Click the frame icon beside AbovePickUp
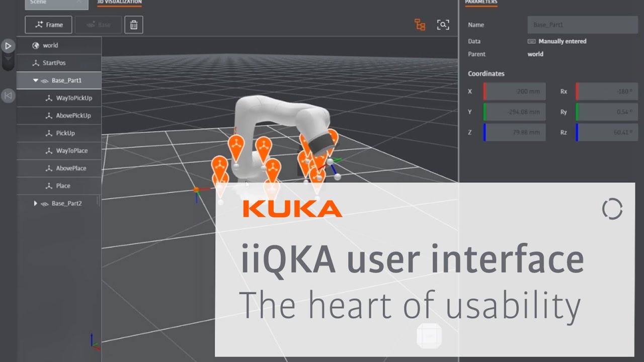This screenshot has height=362, width=644. pyautogui.click(x=49, y=116)
